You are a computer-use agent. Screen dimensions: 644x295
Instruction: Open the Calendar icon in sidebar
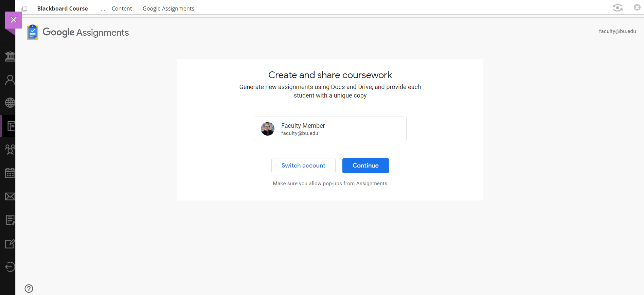coord(10,173)
